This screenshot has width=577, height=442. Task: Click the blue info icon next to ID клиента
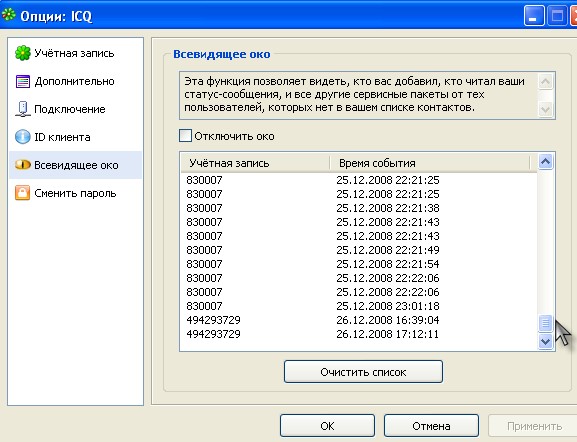pos(23,137)
